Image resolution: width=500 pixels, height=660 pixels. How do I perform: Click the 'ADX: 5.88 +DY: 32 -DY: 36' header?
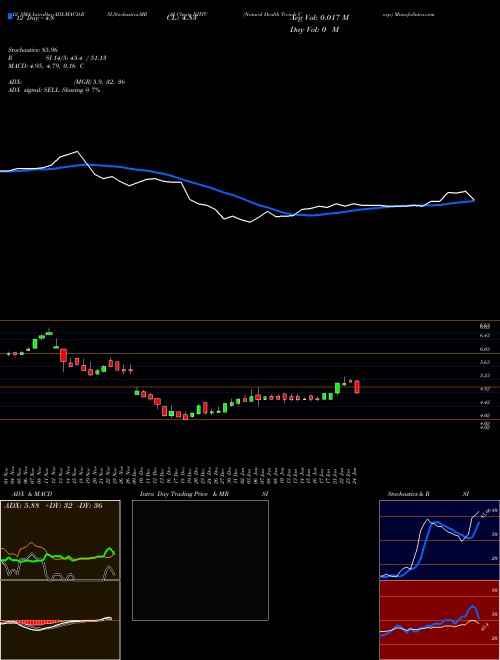(x=53, y=506)
